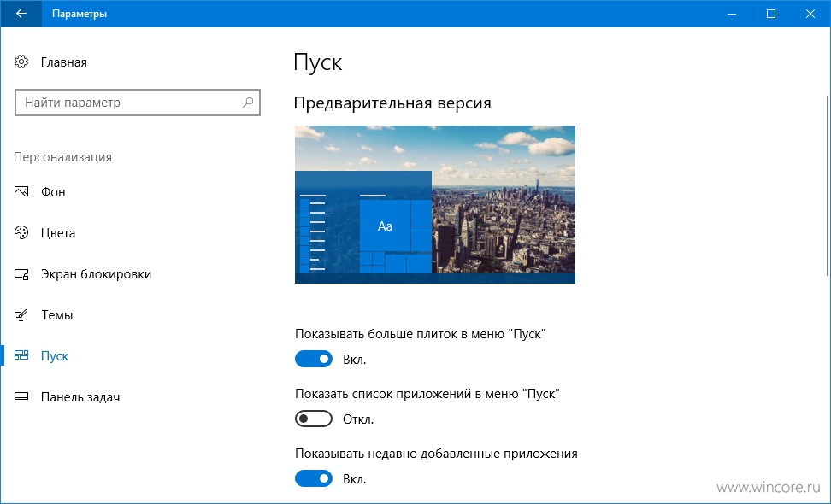Click the "Пуск" page title
831x504 pixels.
(x=318, y=62)
